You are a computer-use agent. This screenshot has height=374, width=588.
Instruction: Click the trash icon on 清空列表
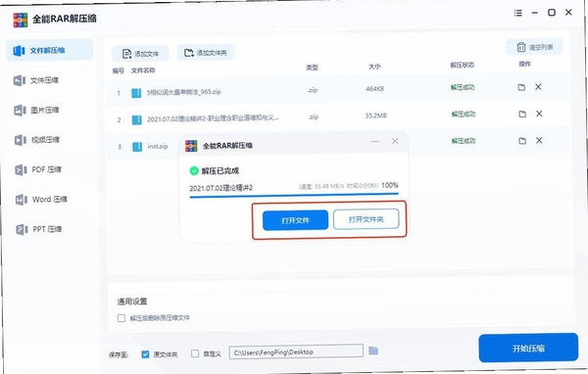[521, 47]
